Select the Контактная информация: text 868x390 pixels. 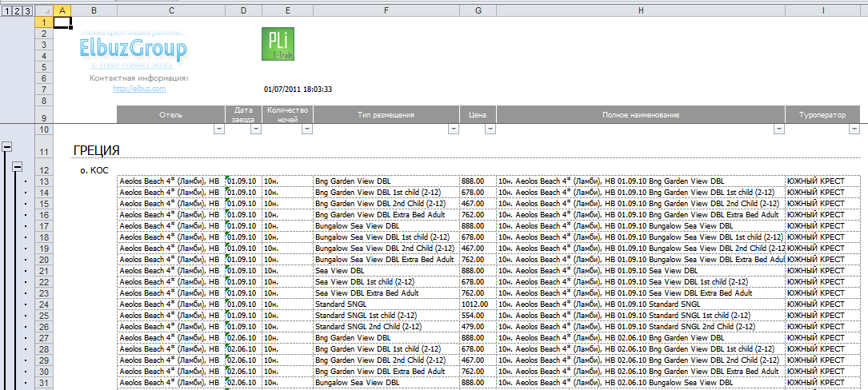coord(139,78)
